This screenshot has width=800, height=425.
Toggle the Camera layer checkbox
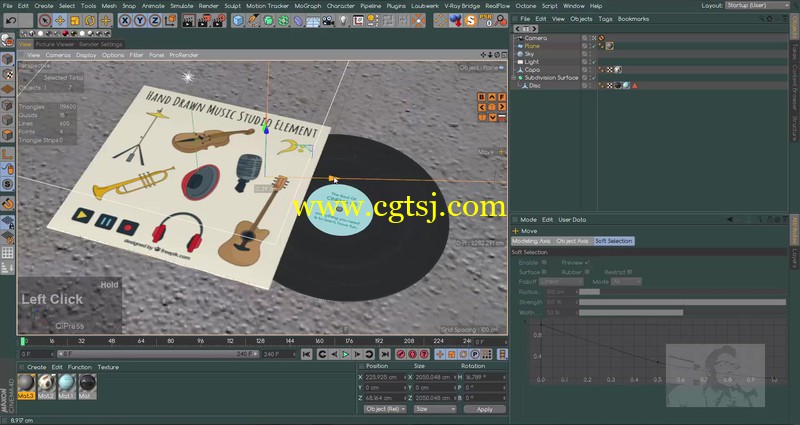[585, 38]
